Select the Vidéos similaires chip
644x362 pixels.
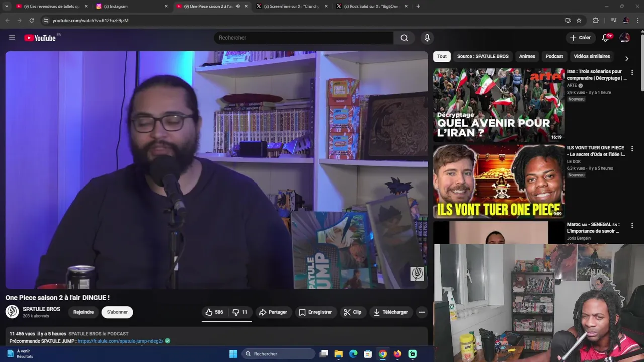(592, 56)
